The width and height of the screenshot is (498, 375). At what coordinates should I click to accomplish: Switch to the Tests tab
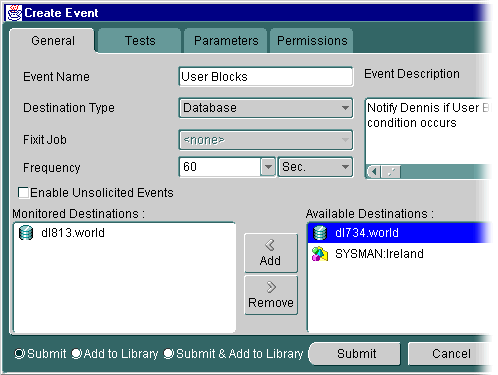(x=140, y=41)
